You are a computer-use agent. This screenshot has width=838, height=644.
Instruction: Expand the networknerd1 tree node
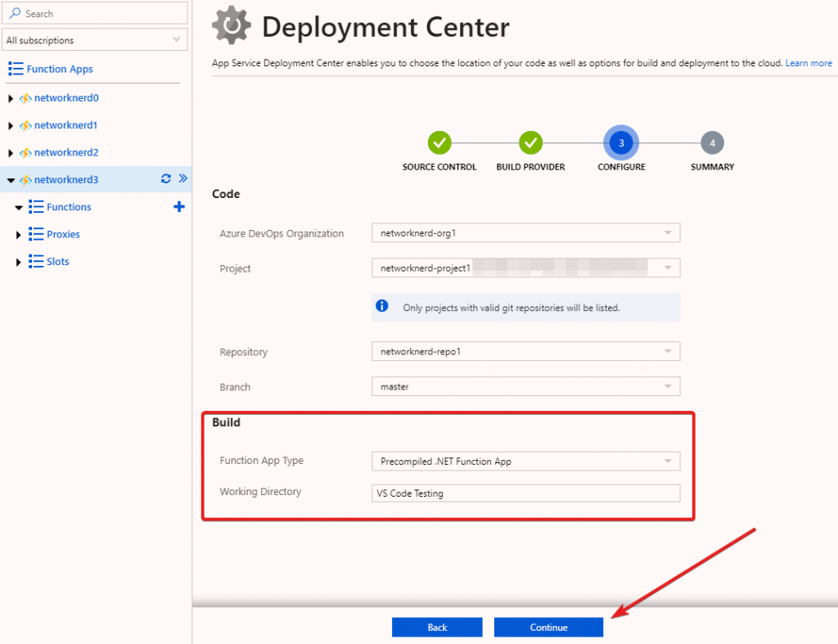point(10,125)
